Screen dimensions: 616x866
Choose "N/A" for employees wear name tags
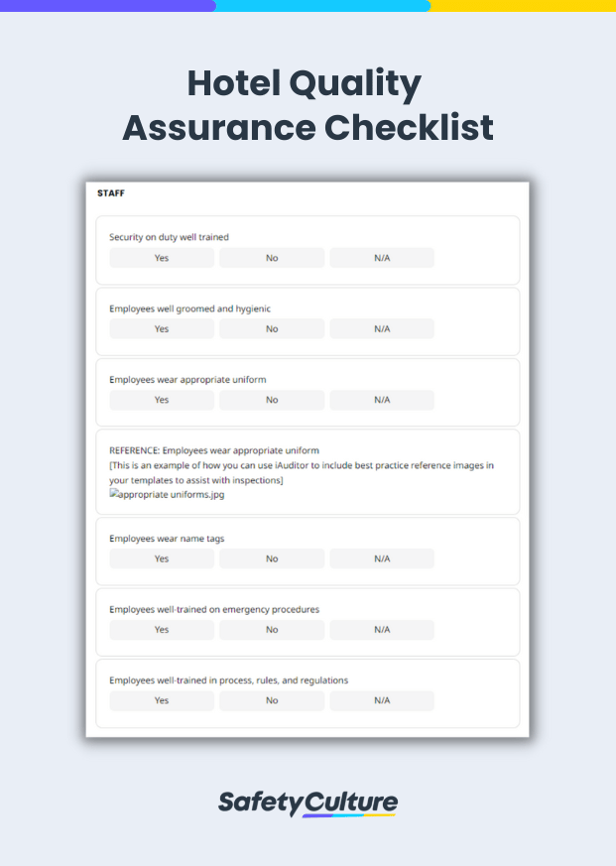381,558
